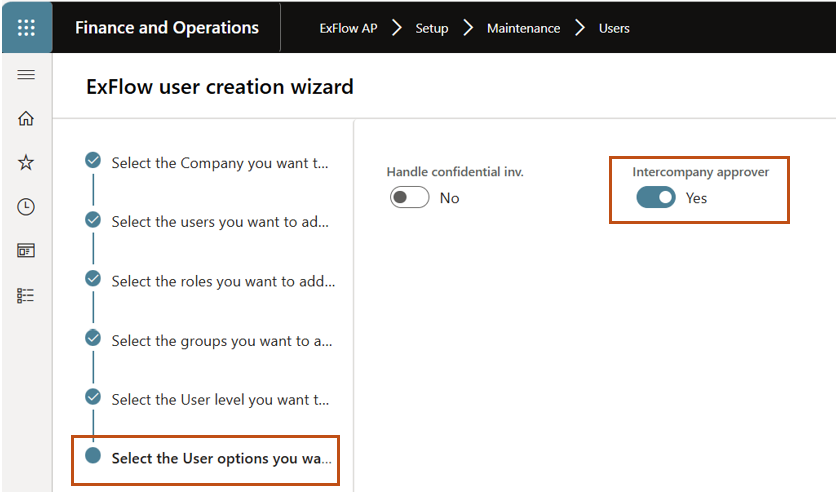Disable the Intercompany approver toggle
Viewport: 836px width, 498px height.
coord(655,198)
